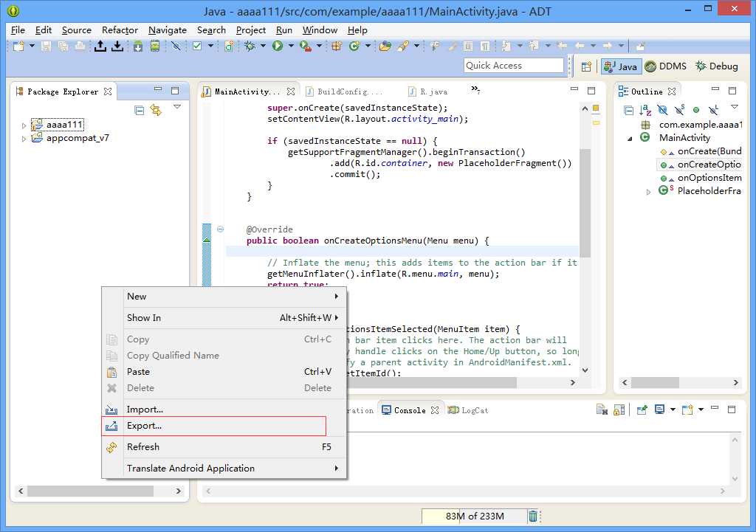Choose Refresh from context menu
Image resolution: width=756 pixels, height=532 pixels.
(224, 447)
